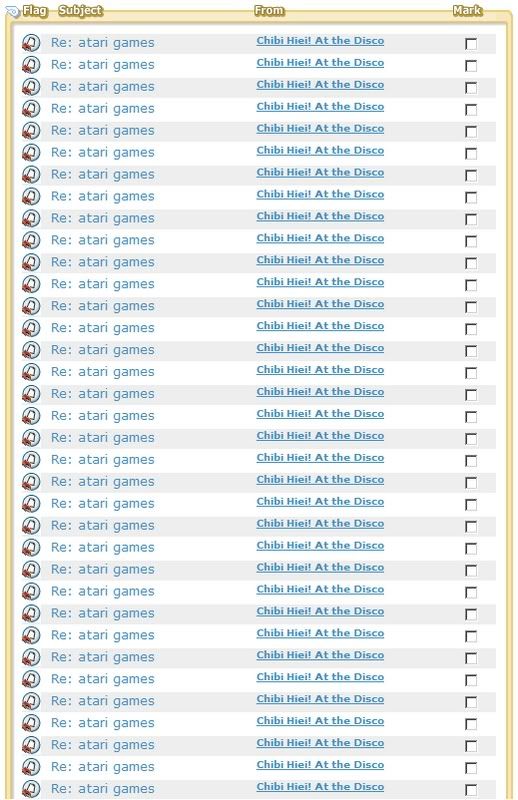
Task: Tick the Mark checkbox in the third row
Action: 471,88
